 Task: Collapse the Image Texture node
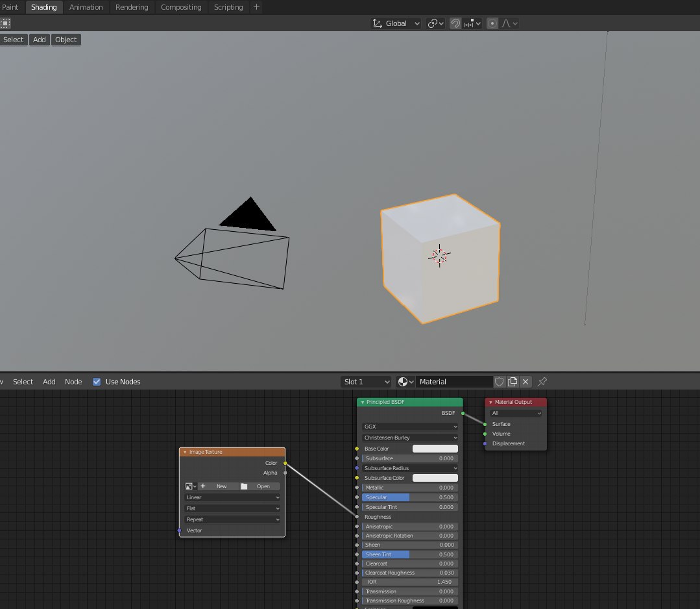coord(185,452)
